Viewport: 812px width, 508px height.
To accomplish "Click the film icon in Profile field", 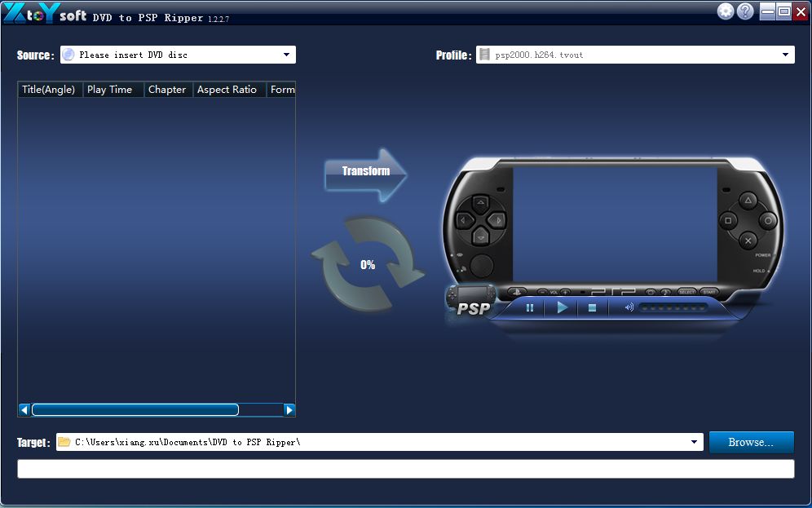I will coord(485,55).
